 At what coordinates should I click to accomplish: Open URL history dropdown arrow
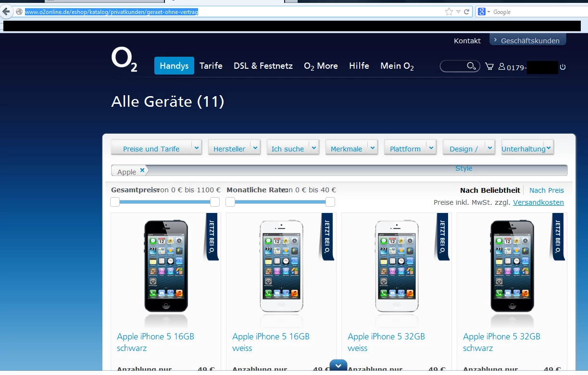pos(458,12)
